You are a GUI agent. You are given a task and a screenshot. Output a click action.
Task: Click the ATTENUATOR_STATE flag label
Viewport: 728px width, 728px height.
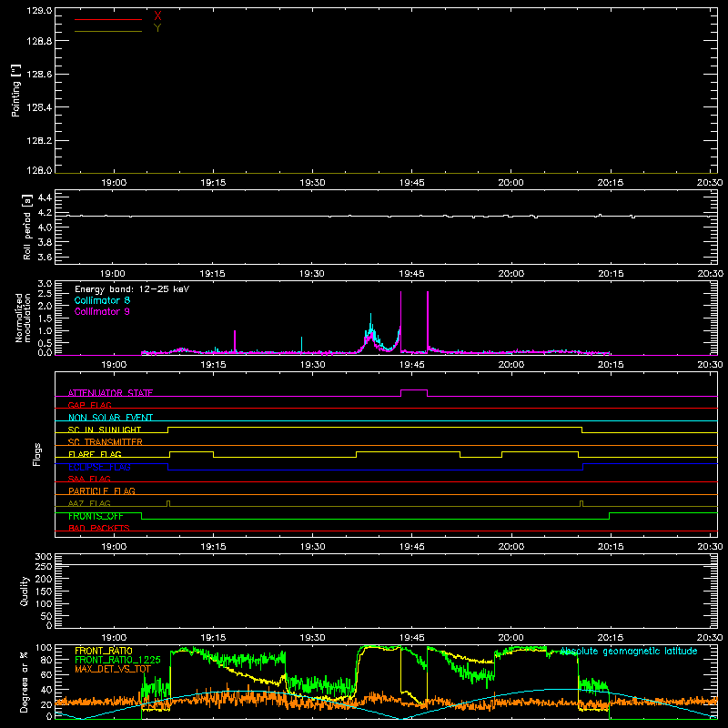pos(110,393)
